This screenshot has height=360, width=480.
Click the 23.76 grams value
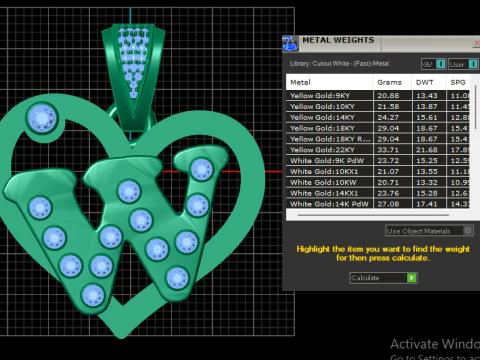[388, 193]
